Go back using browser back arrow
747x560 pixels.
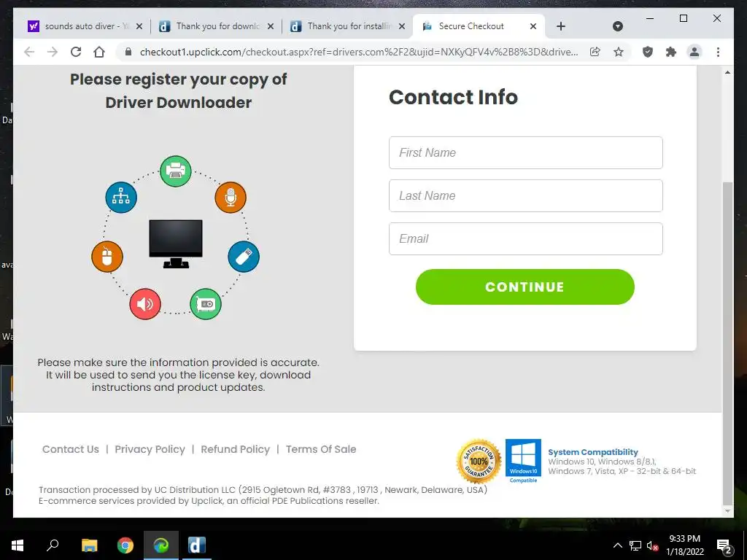(x=29, y=52)
